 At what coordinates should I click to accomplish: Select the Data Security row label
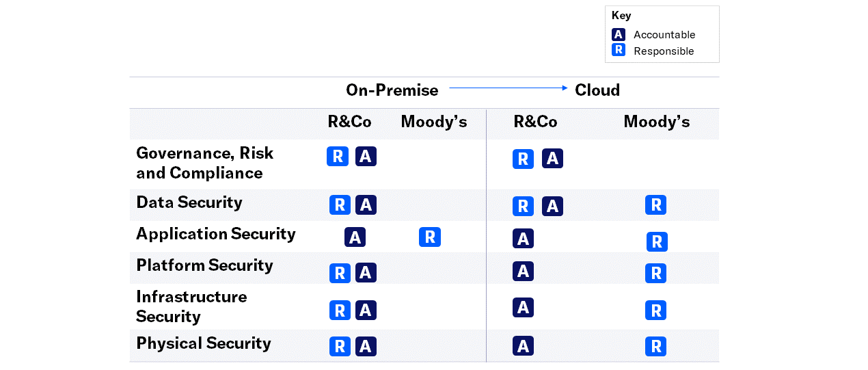[189, 202]
